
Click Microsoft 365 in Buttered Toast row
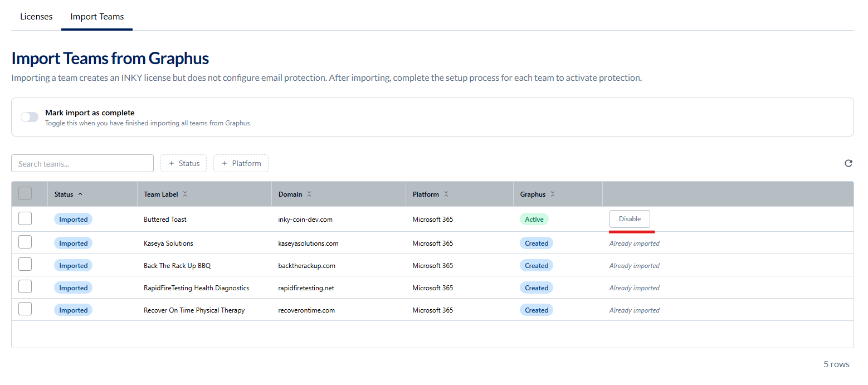(x=433, y=220)
